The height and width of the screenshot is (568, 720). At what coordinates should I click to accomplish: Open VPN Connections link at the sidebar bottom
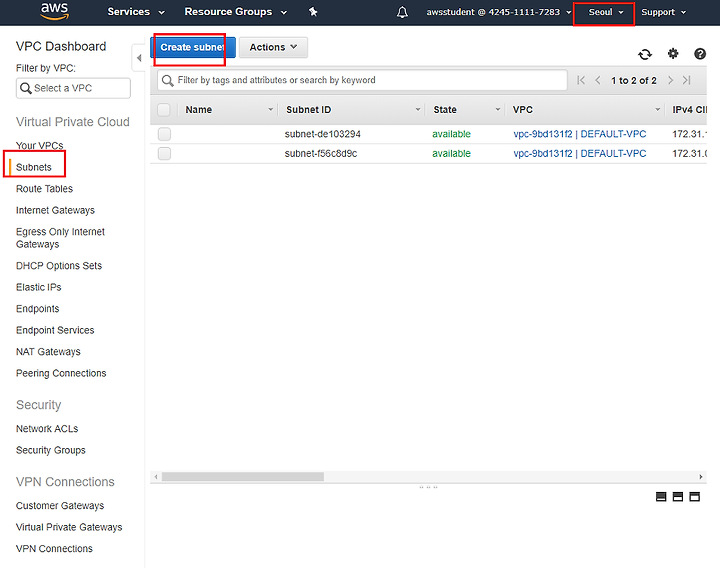(54, 549)
